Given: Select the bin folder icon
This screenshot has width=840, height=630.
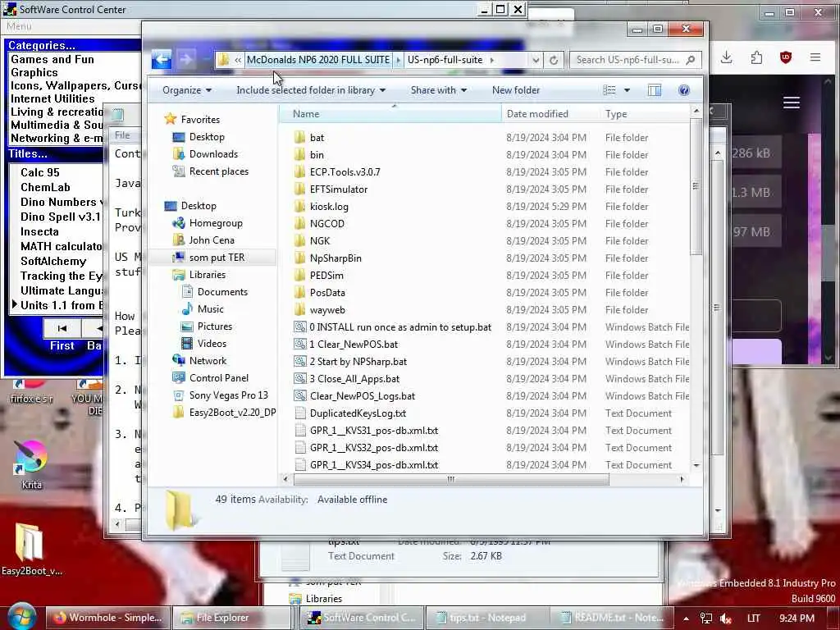Looking at the screenshot, I should click(299, 154).
